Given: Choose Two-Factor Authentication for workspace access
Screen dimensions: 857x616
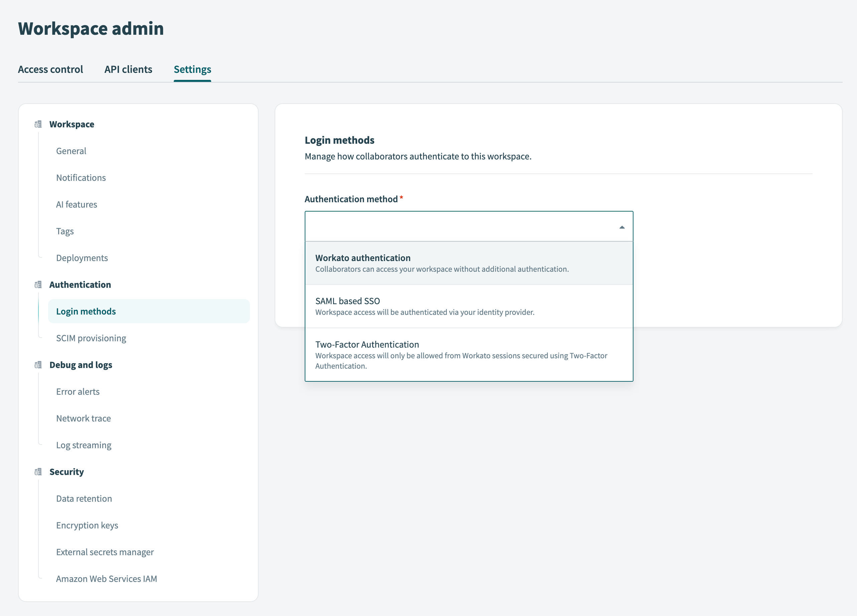Looking at the screenshot, I should [x=461, y=355].
